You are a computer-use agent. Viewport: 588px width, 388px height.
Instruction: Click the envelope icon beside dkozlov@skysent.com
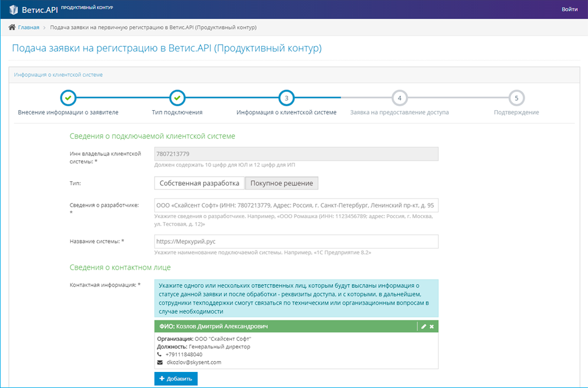tap(160, 363)
